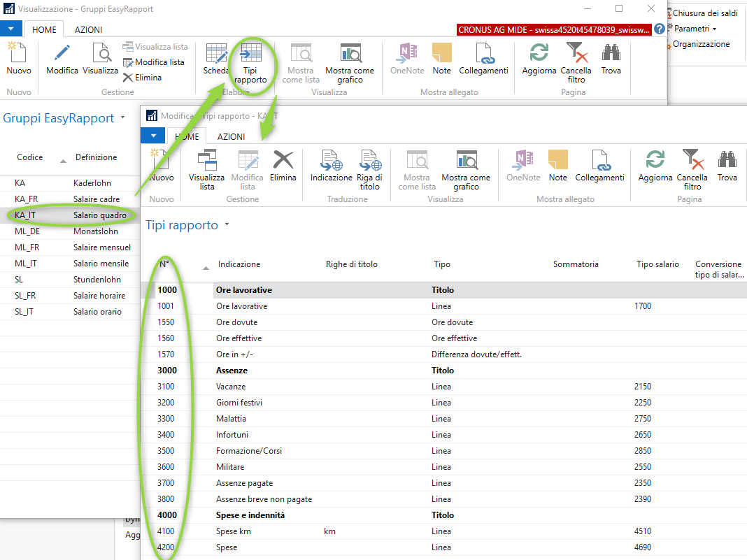Click Modifica lista in Gestione group

tap(154, 62)
